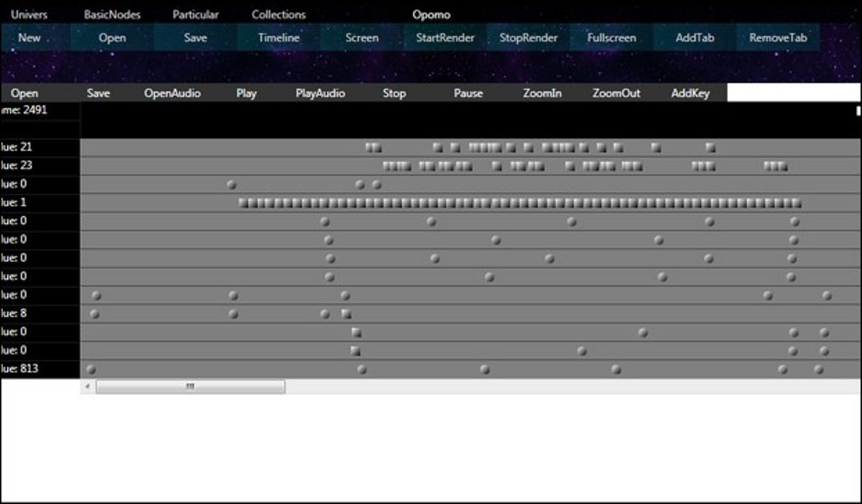Open the Univers menu
Screen dimensions: 862x504
[29, 14]
